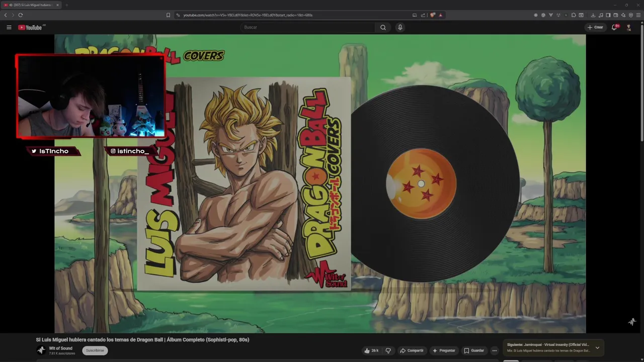
Task: Click the Siguiente: Jamiroquai Virtual Insanity item
Action: pos(547,347)
